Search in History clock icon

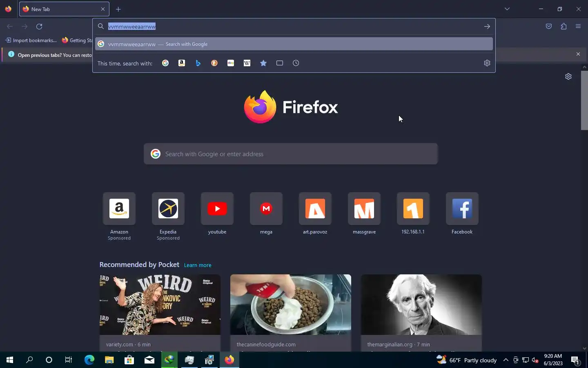click(296, 63)
